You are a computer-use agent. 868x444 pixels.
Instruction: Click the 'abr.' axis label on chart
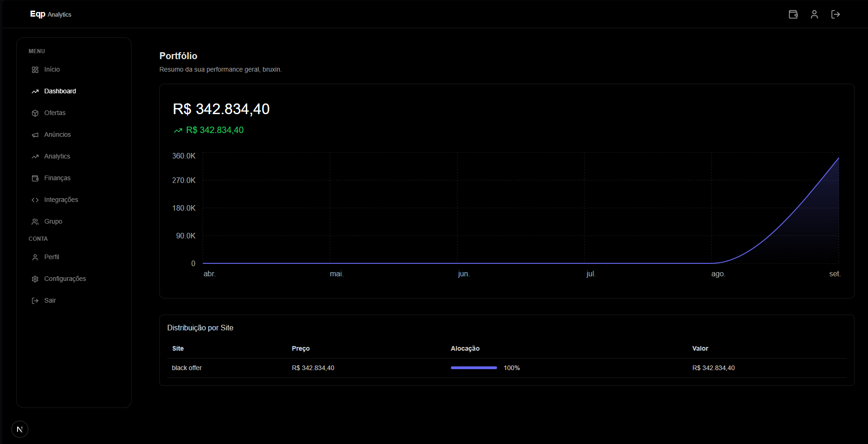coord(210,274)
